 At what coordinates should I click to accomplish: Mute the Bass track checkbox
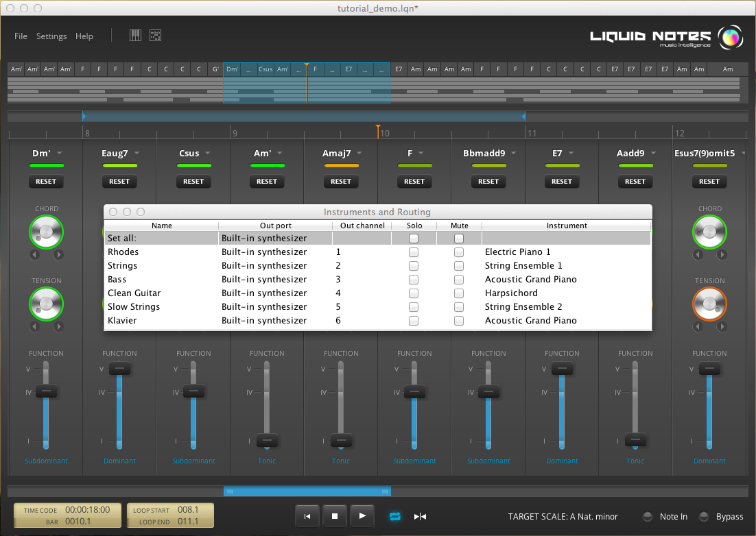(x=459, y=280)
